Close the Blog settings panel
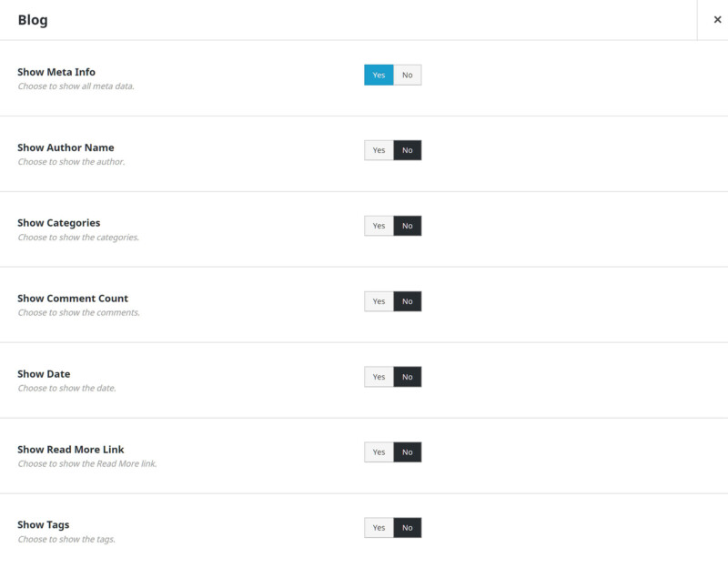 [717, 20]
